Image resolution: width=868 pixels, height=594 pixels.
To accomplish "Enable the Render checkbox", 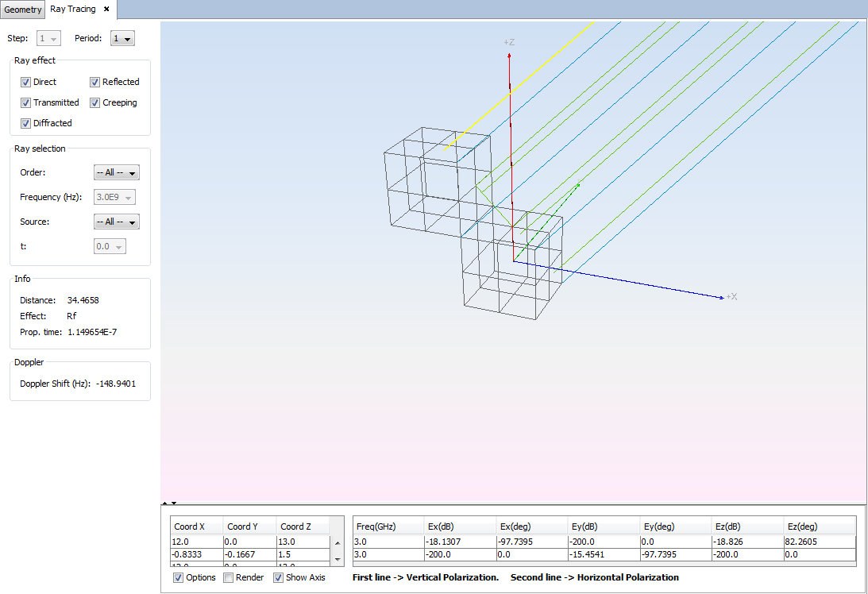I will click(229, 577).
